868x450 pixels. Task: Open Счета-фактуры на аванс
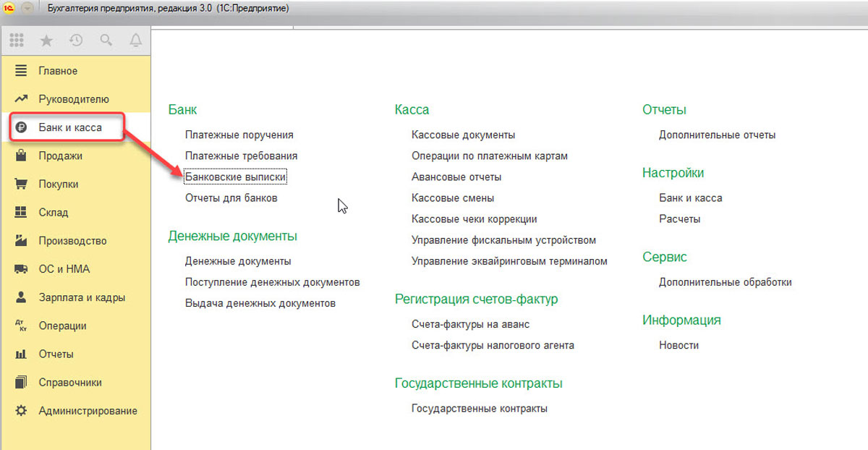click(x=470, y=324)
